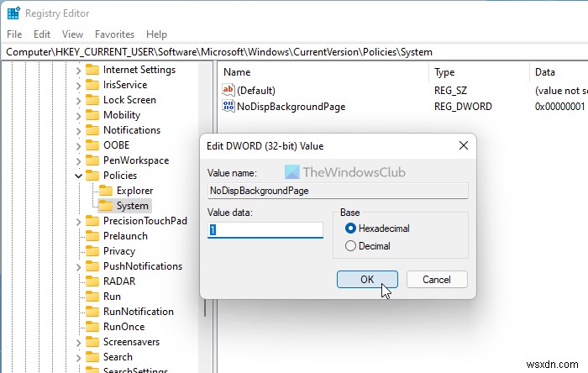Click the REG_DWORD type cell

click(463, 107)
